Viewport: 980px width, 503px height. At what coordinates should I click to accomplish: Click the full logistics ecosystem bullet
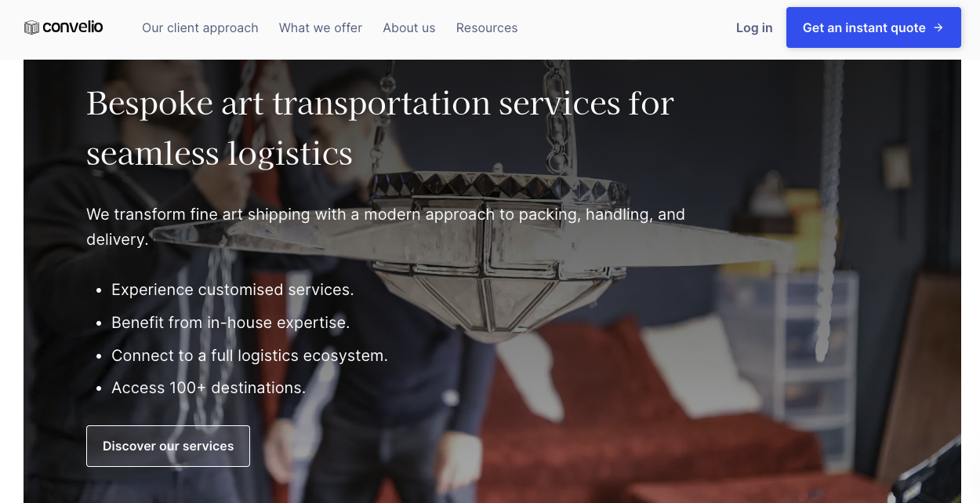pyautogui.click(x=249, y=355)
